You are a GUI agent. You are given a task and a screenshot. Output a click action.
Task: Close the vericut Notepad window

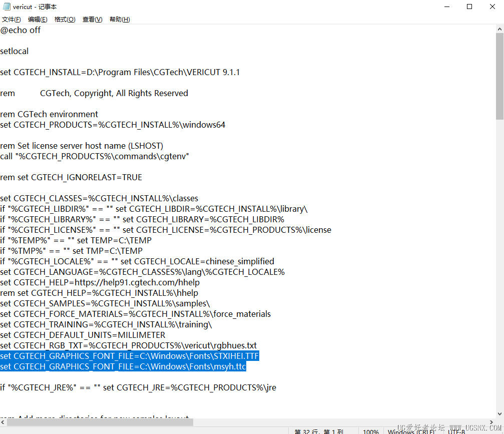tap(492, 7)
